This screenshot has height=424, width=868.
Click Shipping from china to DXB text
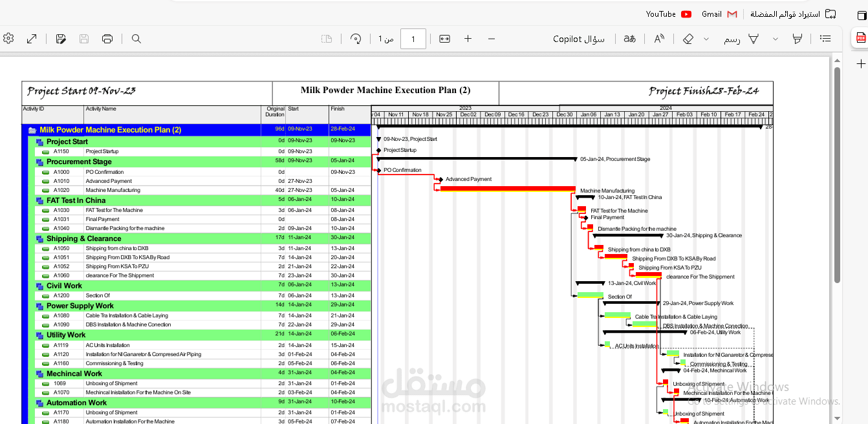pyautogui.click(x=117, y=249)
